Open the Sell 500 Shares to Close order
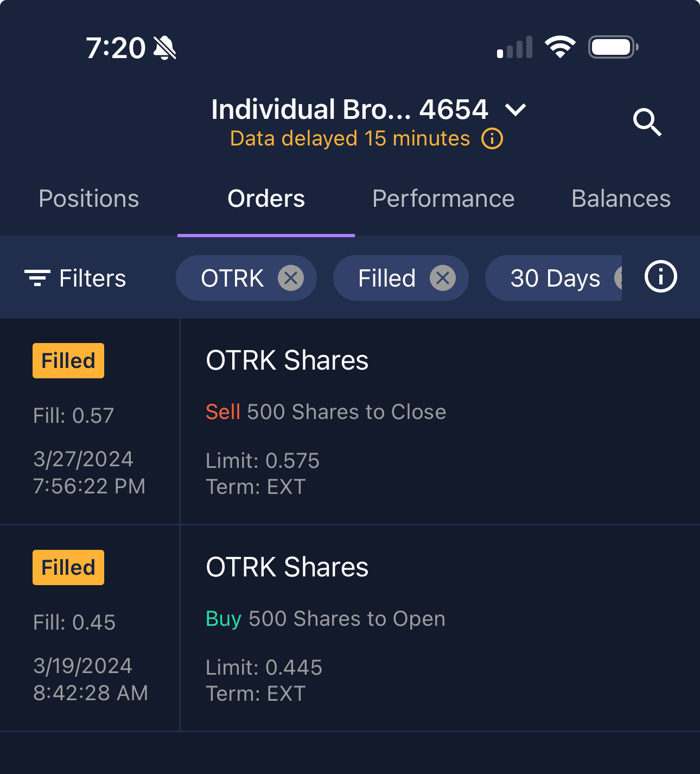700x774 pixels. (326, 412)
